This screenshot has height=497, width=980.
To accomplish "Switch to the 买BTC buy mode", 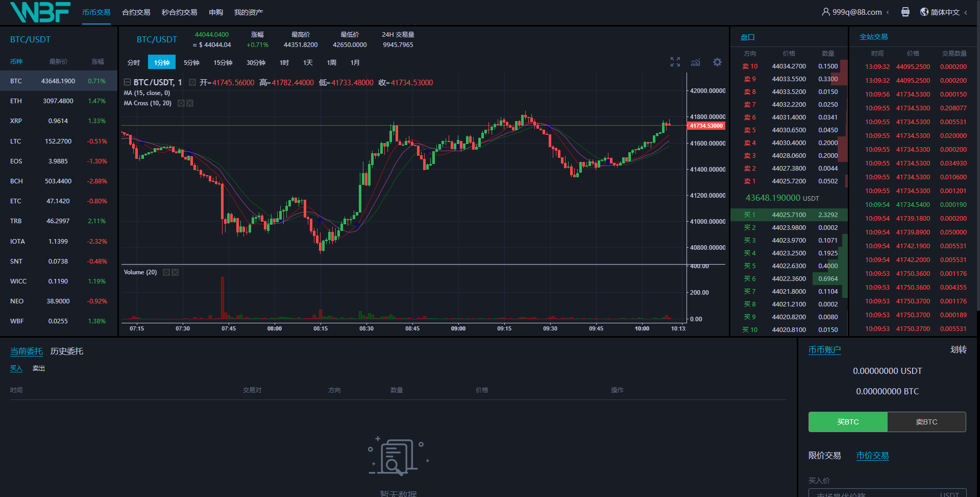I will [848, 422].
